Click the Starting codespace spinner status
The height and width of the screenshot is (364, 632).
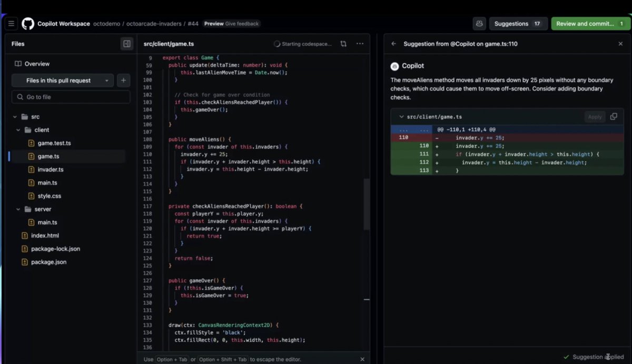click(303, 44)
